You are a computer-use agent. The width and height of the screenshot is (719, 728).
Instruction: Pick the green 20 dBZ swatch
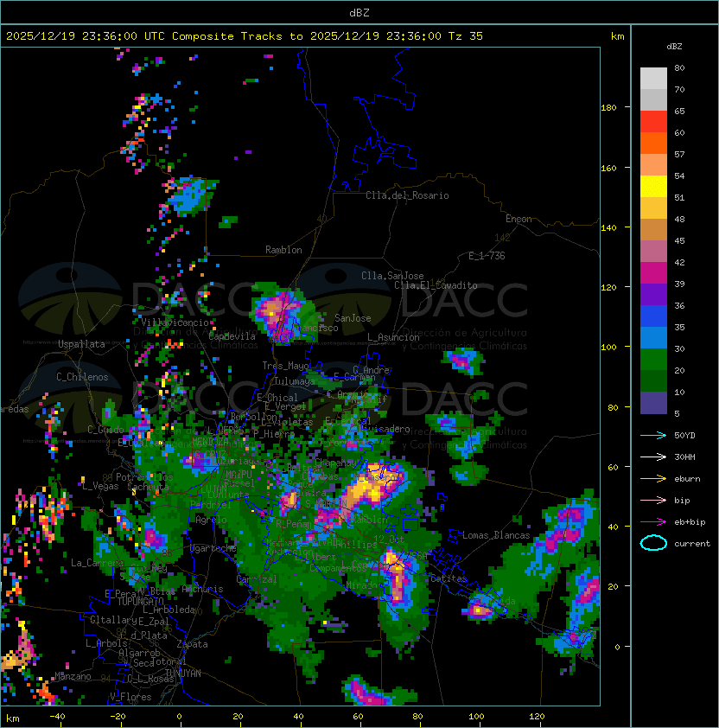[x=653, y=360]
